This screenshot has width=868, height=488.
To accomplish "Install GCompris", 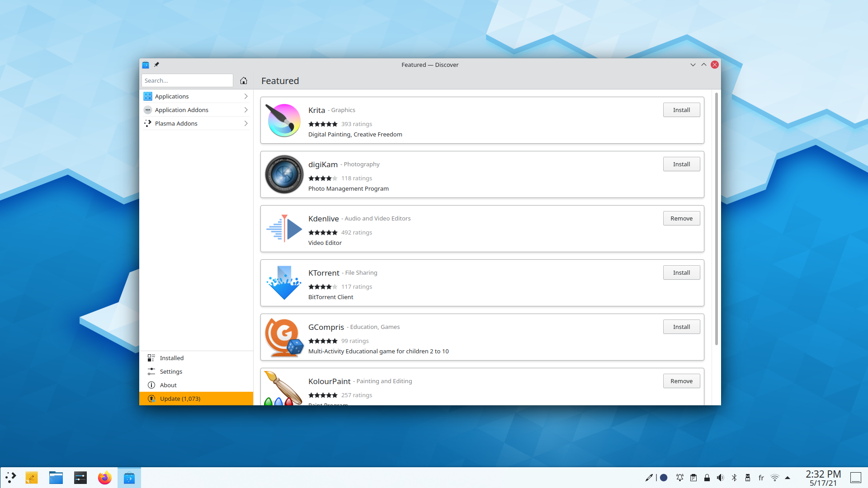I will [x=681, y=327].
